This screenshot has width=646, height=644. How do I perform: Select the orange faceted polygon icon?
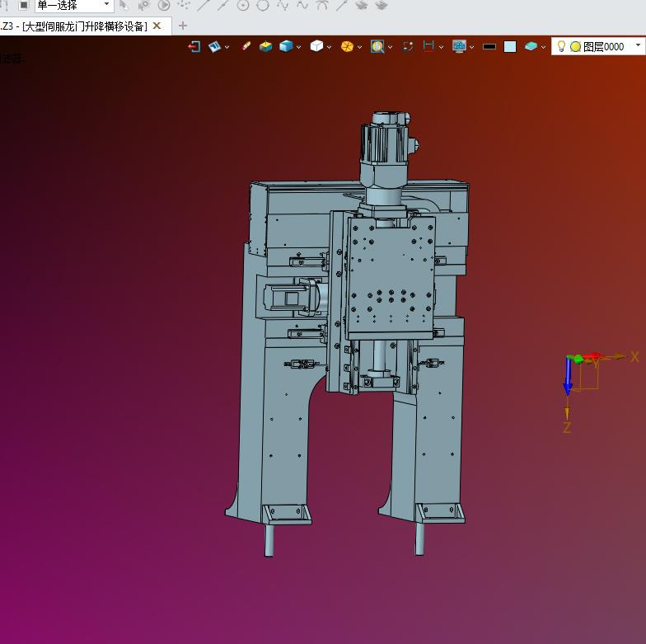point(347,46)
